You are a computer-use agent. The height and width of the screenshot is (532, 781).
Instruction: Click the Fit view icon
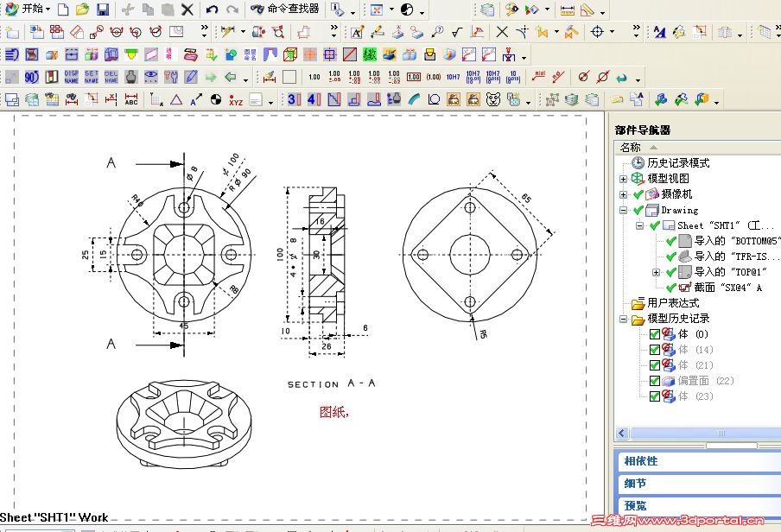tap(377, 9)
